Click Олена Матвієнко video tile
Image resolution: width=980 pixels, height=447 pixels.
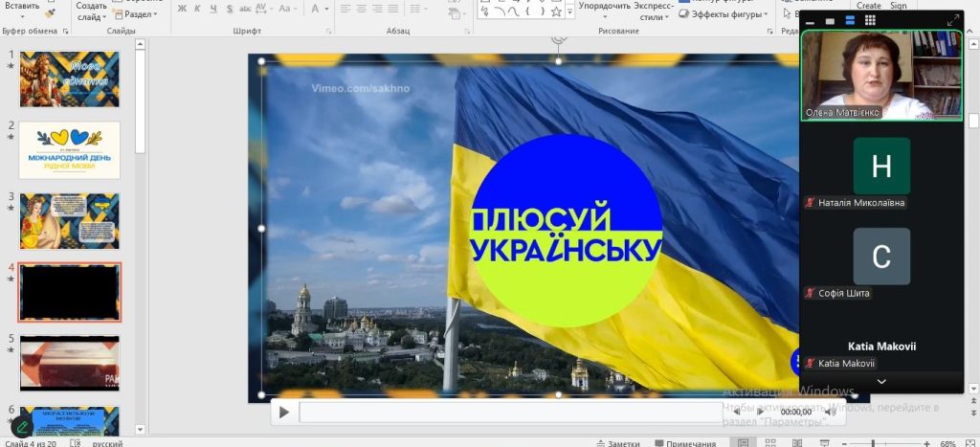pyautogui.click(x=881, y=75)
